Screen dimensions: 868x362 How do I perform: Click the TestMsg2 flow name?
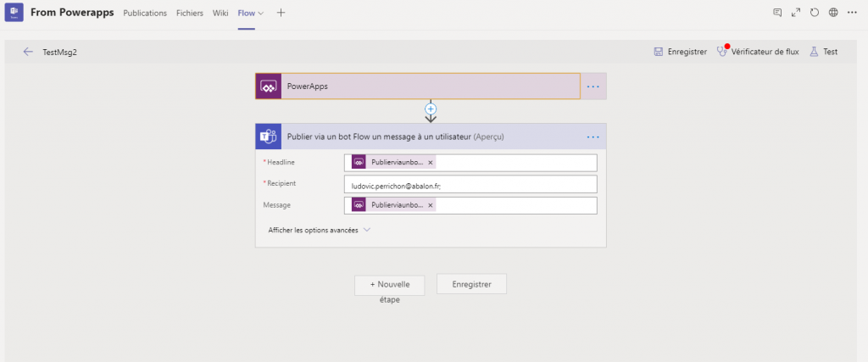pos(60,52)
